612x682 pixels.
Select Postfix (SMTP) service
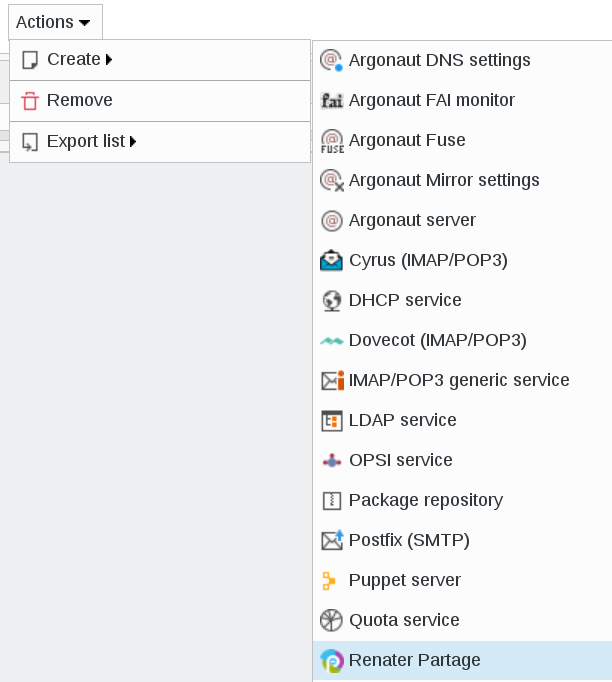point(462,540)
